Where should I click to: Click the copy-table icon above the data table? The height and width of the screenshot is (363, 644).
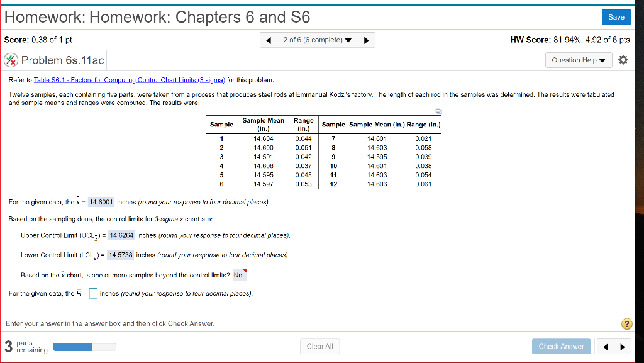click(438, 111)
